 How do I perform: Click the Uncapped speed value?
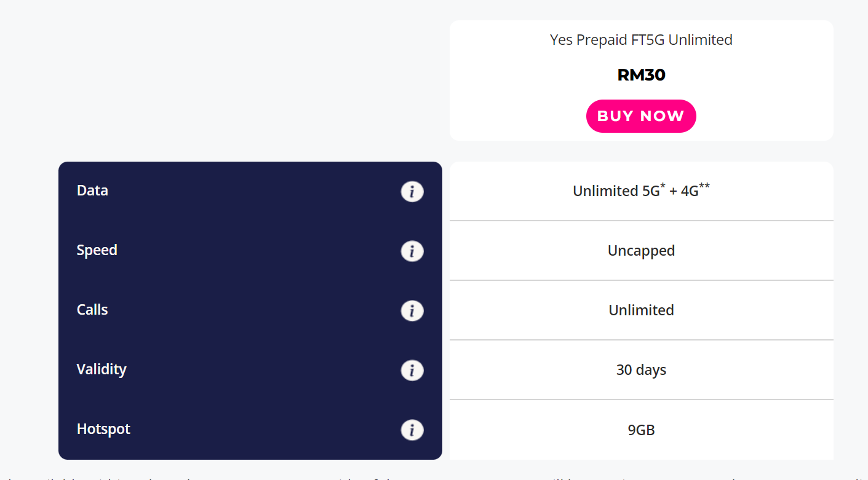(x=641, y=251)
